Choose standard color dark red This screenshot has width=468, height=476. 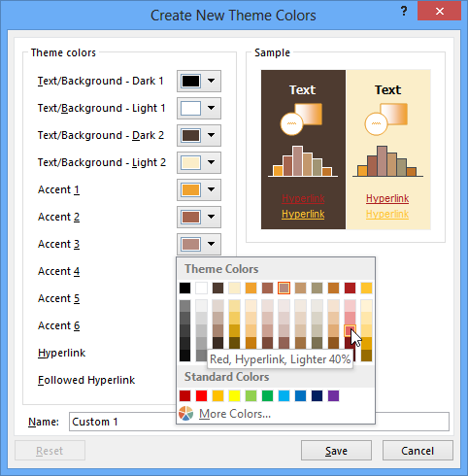click(x=185, y=395)
